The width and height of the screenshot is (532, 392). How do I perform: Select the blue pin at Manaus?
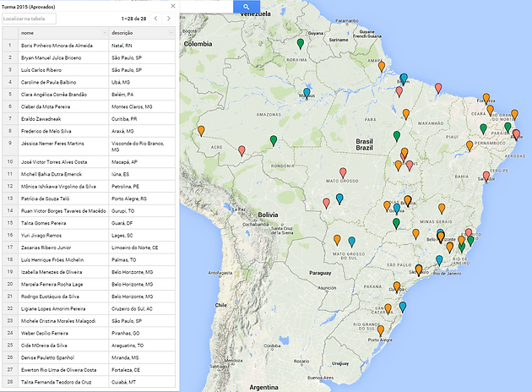point(307,93)
